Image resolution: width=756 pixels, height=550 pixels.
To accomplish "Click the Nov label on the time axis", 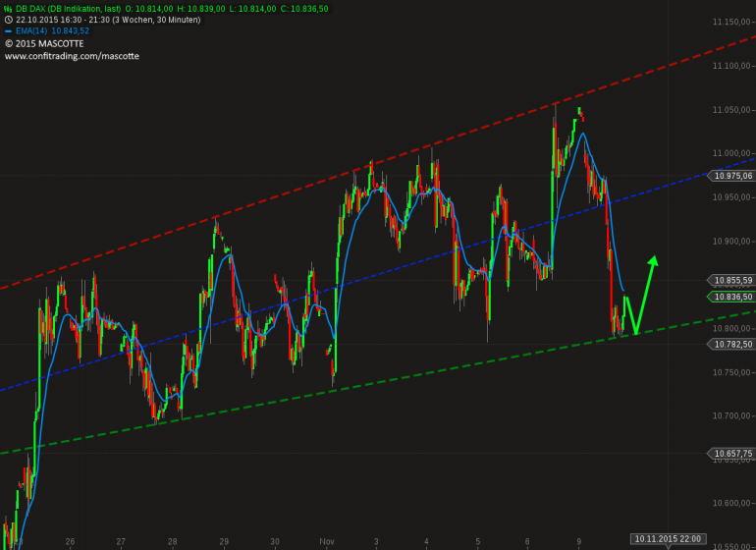I will pos(326,541).
